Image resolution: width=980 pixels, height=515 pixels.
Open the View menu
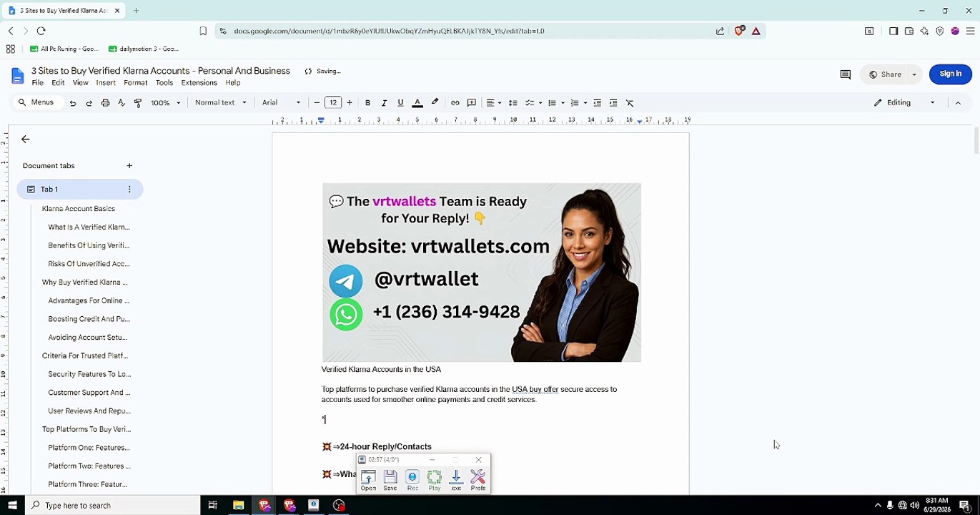tap(80, 83)
